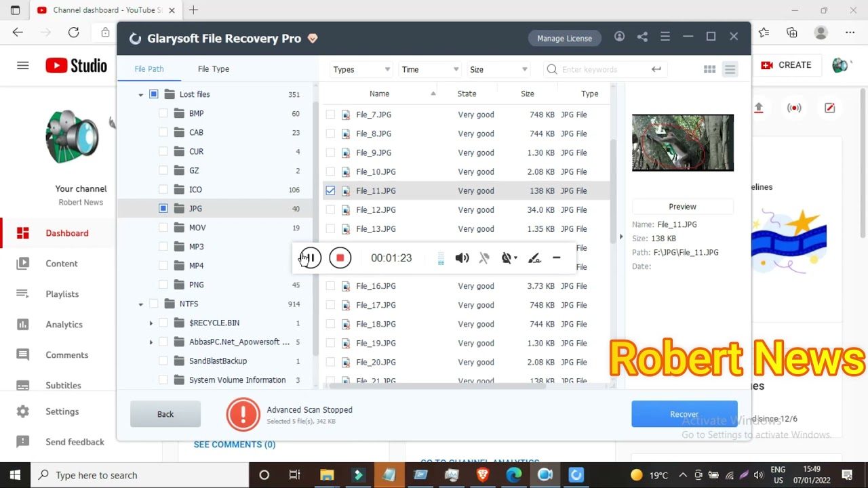Viewport: 868px width, 488px height.
Task: Open Windows Task View
Action: [295, 475]
